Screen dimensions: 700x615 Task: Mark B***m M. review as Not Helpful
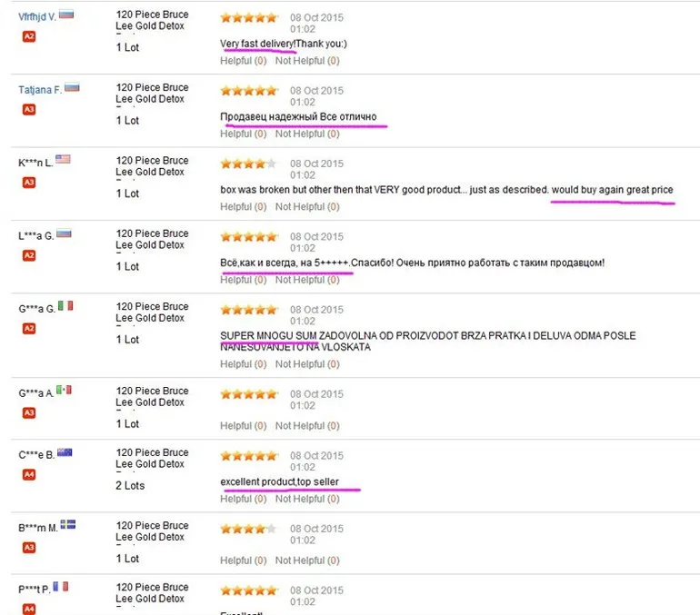click(x=307, y=560)
